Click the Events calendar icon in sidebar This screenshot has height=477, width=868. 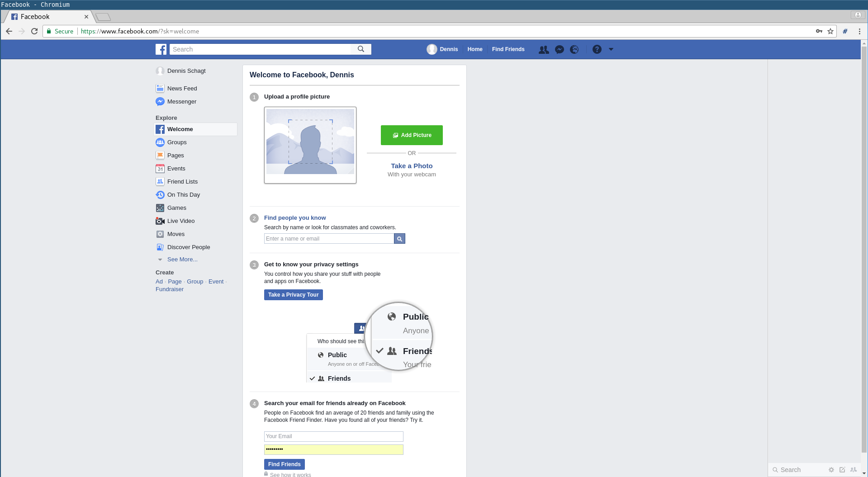(x=160, y=169)
